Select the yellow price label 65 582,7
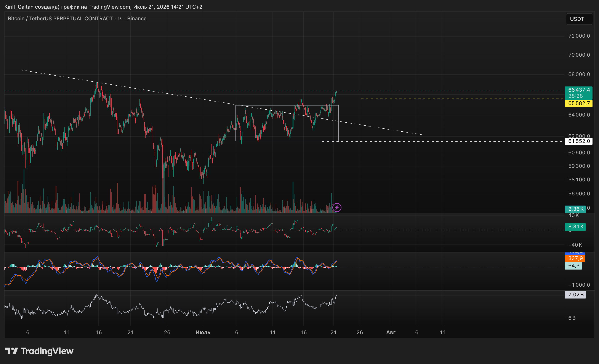 tap(579, 104)
